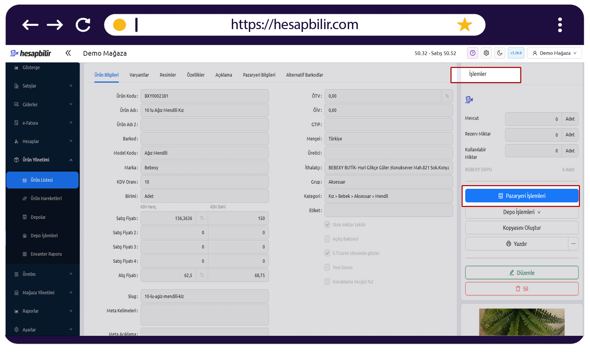Click the red Sil delete button
This screenshot has height=364, width=590.
522,289
